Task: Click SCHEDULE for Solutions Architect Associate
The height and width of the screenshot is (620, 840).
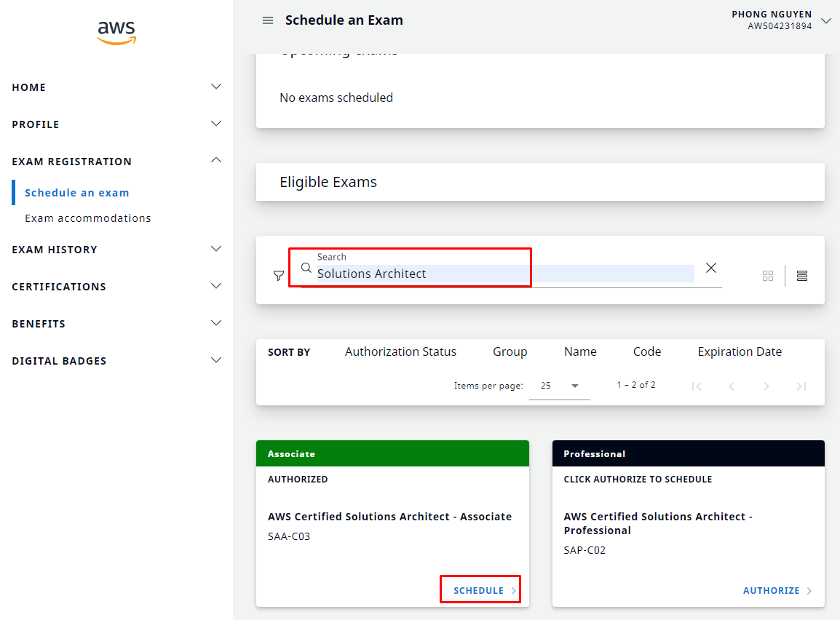Action: 480,590
